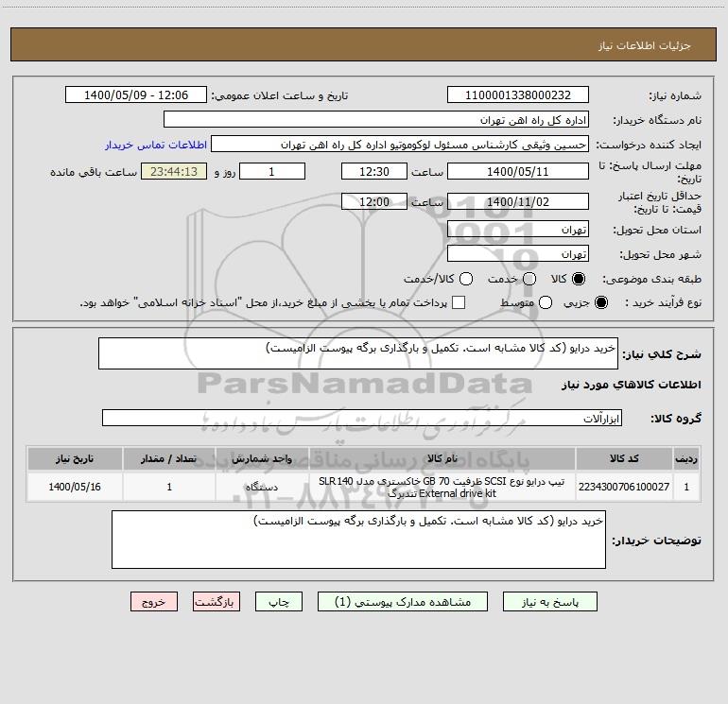Click the گروه کالا field ابزارآلات
The height and width of the screenshot is (704, 728).
[362, 418]
